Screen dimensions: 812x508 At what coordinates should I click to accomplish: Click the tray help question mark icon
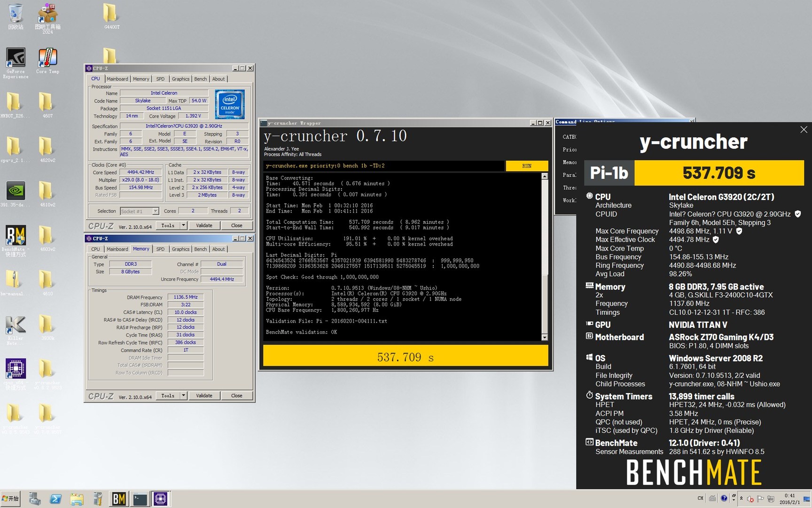724,499
